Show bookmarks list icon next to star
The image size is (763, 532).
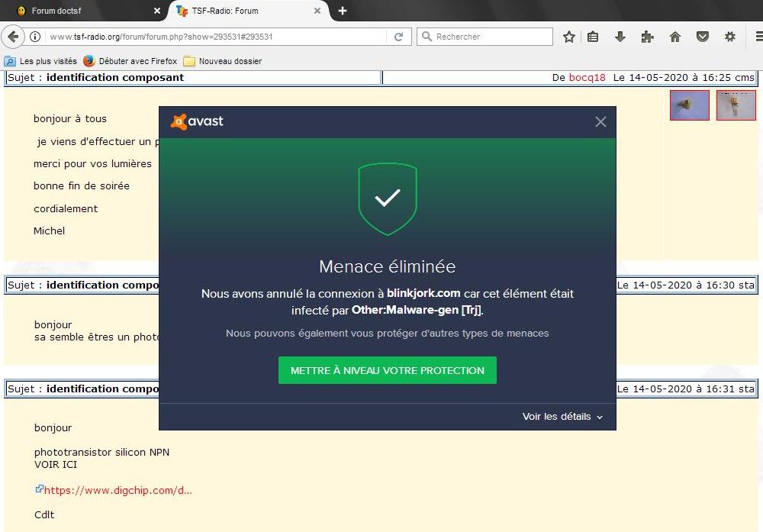pos(593,37)
